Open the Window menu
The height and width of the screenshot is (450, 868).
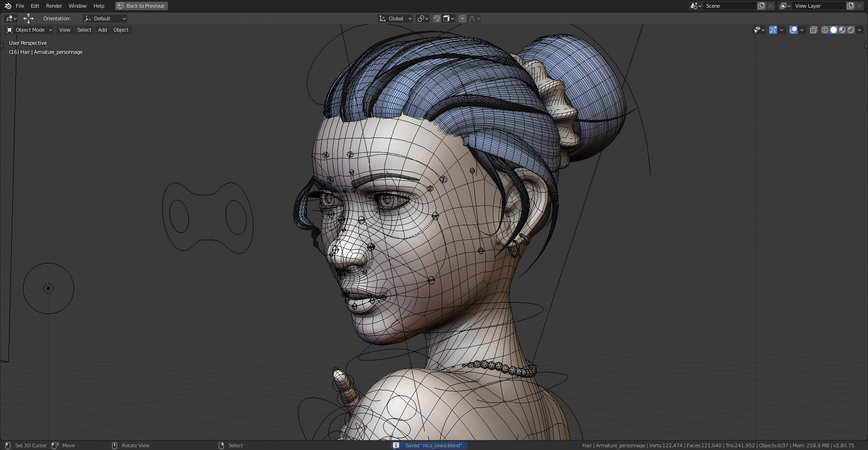77,6
